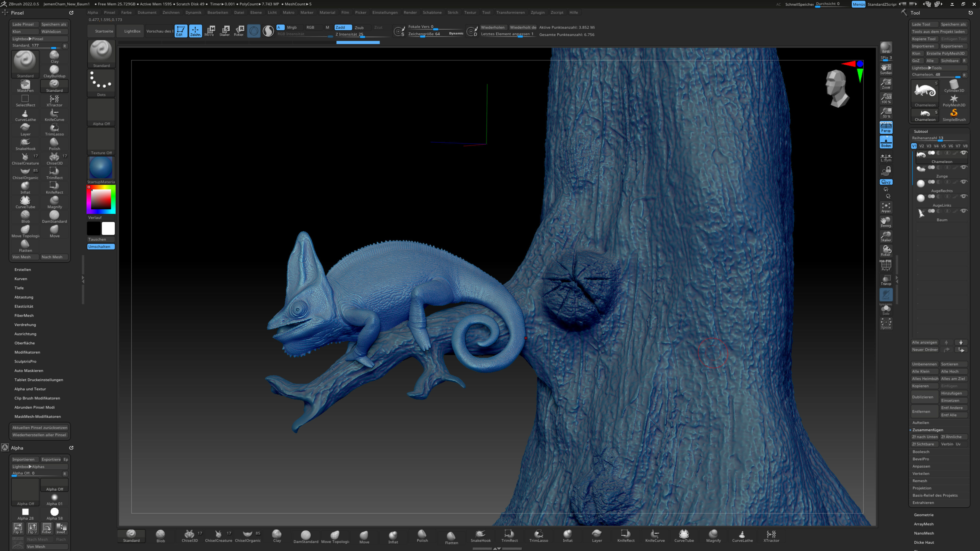Image resolution: width=980 pixels, height=551 pixels.
Task: Click the SchnellSpeicher quick save button
Action: click(799, 4)
